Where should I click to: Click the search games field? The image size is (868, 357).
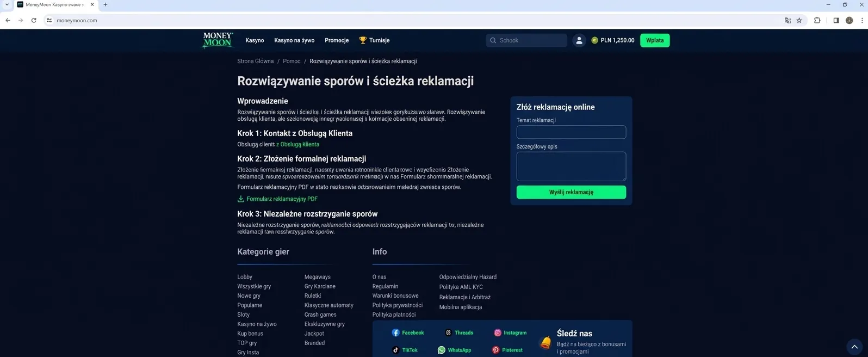click(x=526, y=40)
